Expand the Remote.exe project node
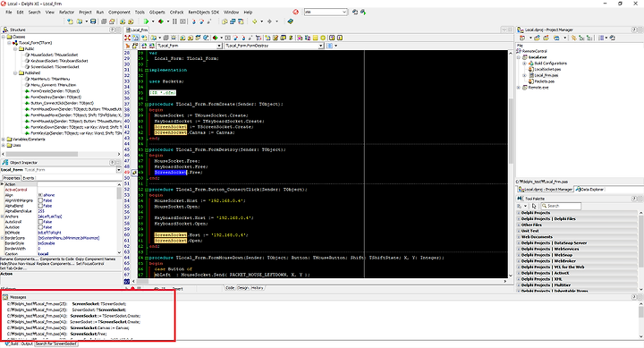Image resolution: width=644 pixels, height=348 pixels. pos(519,88)
